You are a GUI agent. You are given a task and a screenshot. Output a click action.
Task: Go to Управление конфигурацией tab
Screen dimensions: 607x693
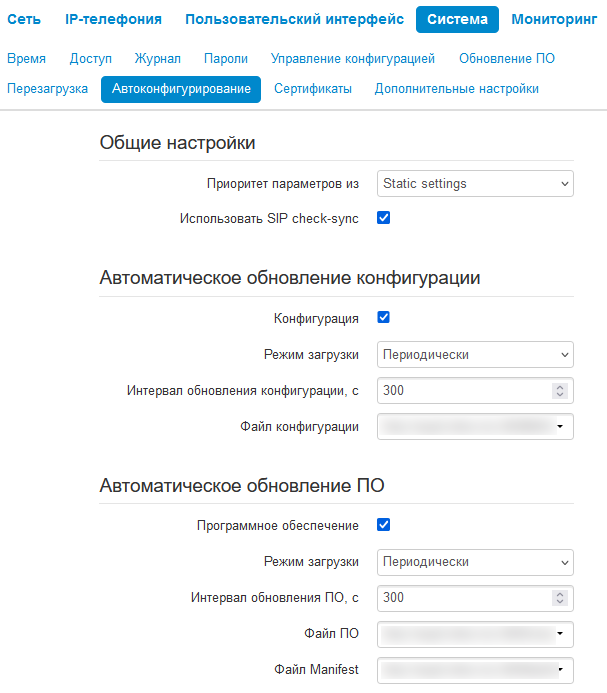pyautogui.click(x=353, y=59)
